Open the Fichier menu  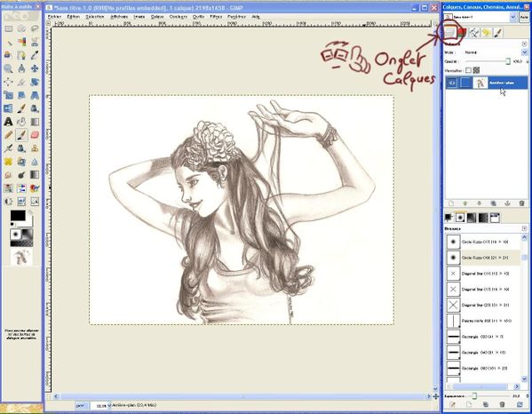[x=54, y=17]
